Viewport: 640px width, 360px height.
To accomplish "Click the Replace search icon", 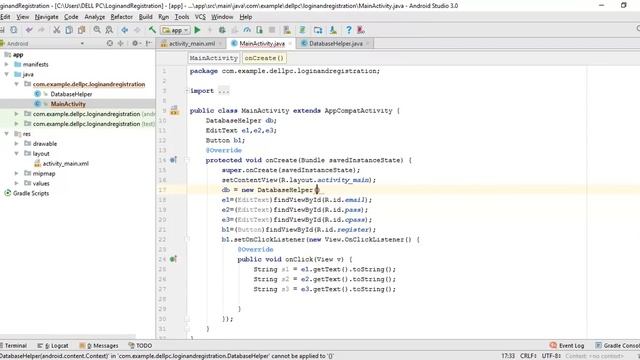I will coord(109,30).
